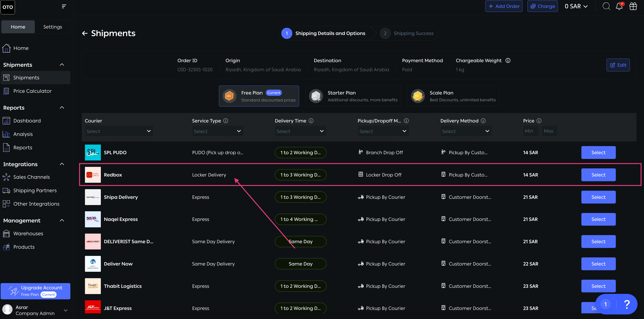Image resolution: width=644 pixels, height=319 pixels.
Task: Click the Upgrade Account button
Action: [36, 291]
